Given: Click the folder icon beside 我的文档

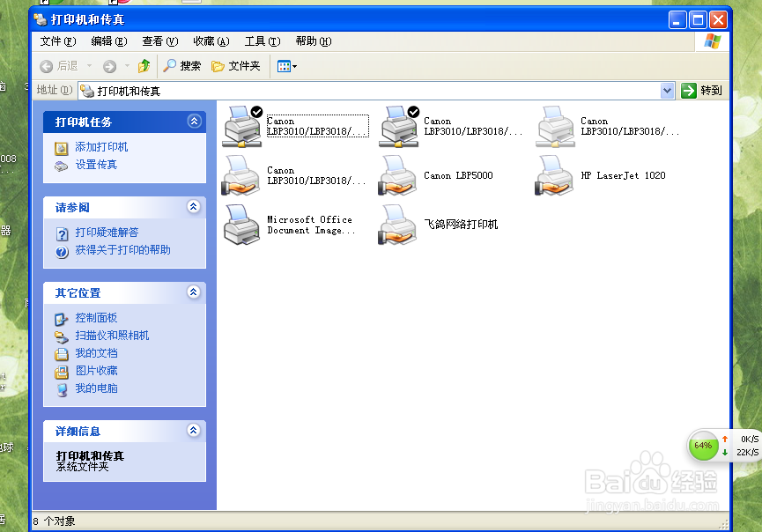Looking at the screenshot, I should (62, 354).
